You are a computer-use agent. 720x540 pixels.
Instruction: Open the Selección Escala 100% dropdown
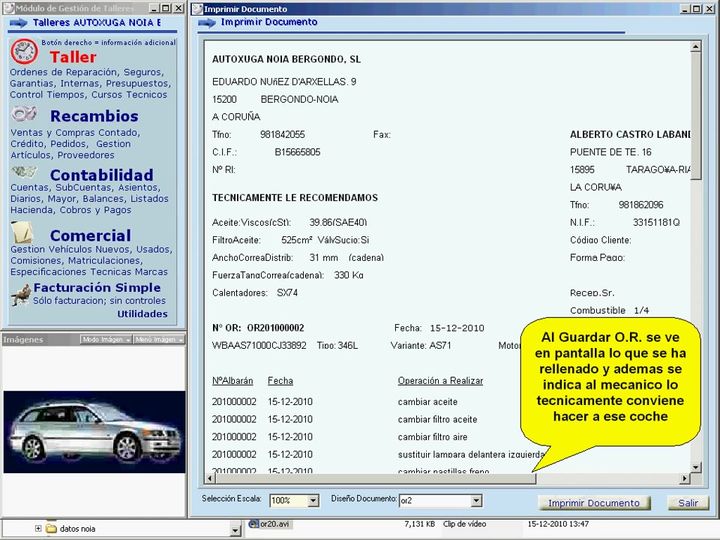coord(313,501)
